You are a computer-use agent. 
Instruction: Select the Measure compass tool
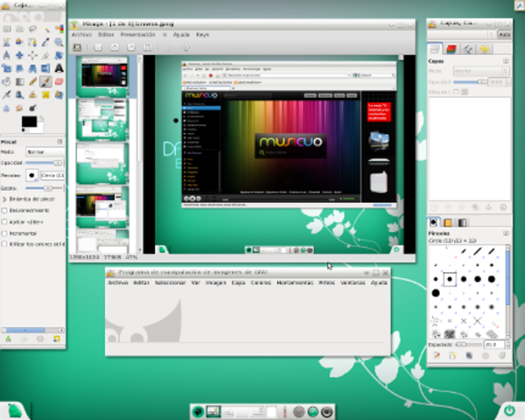coord(7,55)
